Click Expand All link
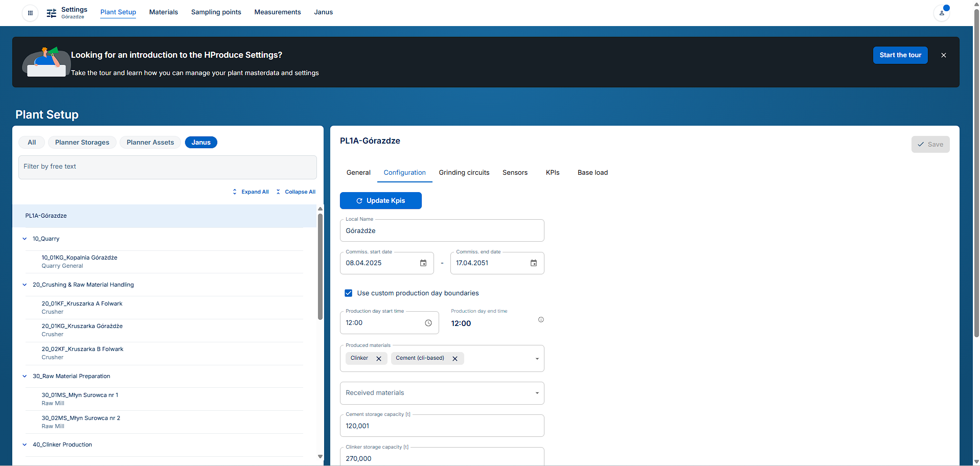This screenshot has height=466, width=980. 250,192
